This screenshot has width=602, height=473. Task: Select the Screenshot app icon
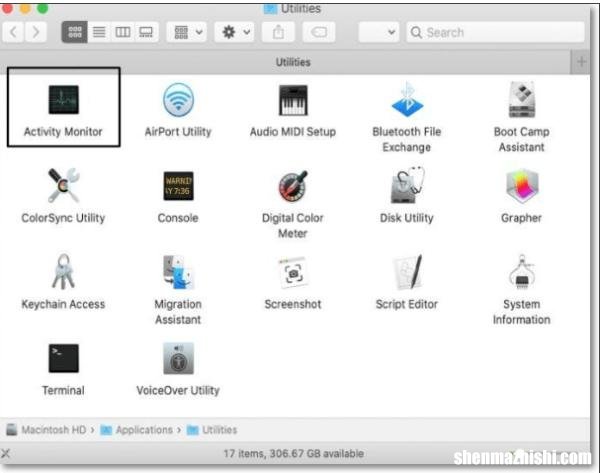pyautogui.click(x=293, y=273)
